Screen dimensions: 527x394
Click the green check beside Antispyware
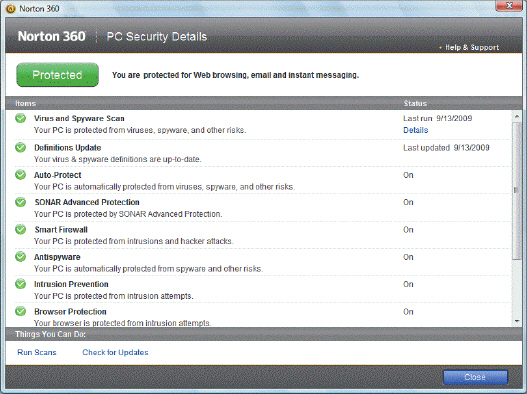click(21, 257)
